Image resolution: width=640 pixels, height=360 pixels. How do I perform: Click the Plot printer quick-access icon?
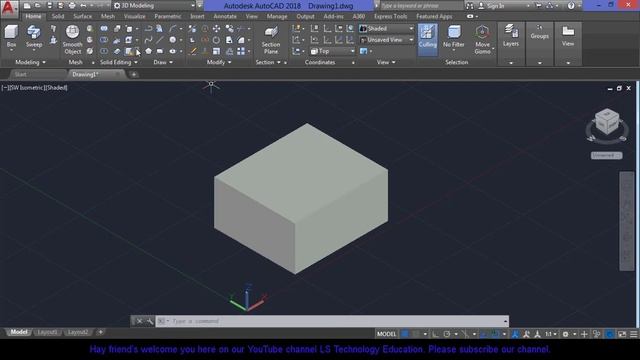(x=72, y=6)
